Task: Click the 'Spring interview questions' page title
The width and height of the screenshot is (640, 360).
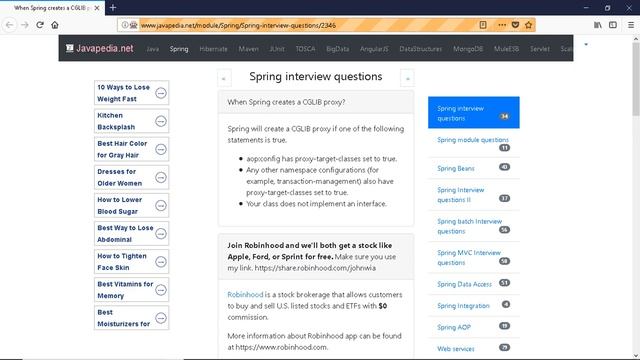Action: click(316, 77)
